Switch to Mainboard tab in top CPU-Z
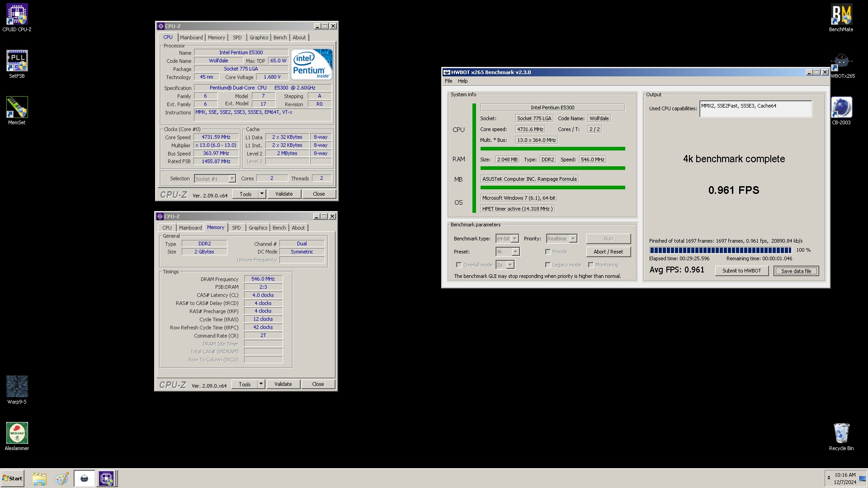The image size is (868, 488). [191, 38]
